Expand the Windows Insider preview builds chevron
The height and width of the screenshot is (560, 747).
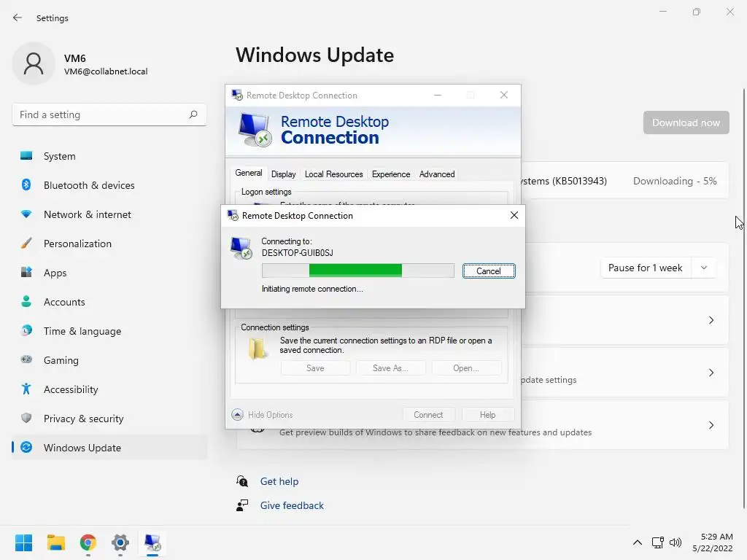coord(711,425)
